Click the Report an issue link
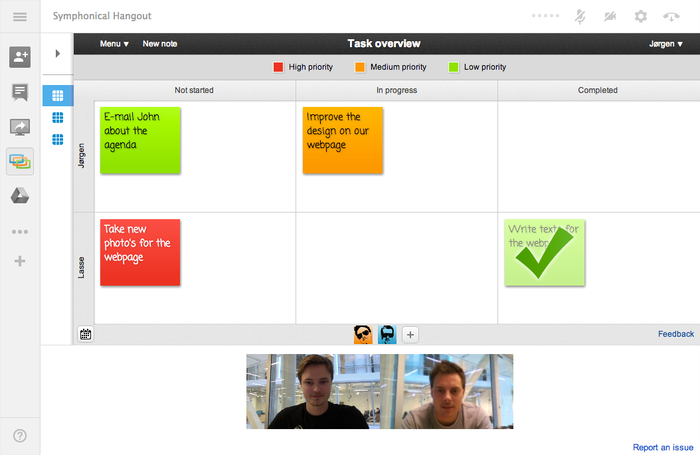Screen dimensions: 700x455 click(663, 447)
